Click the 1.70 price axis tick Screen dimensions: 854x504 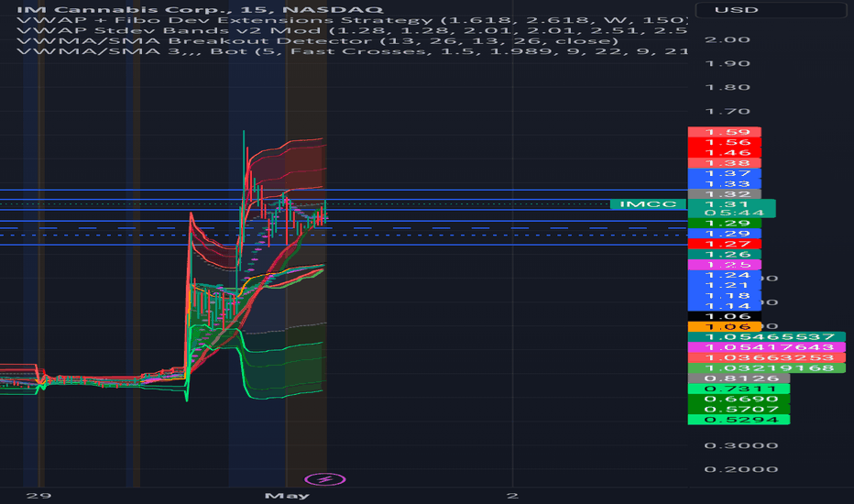pyautogui.click(x=728, y=112)
